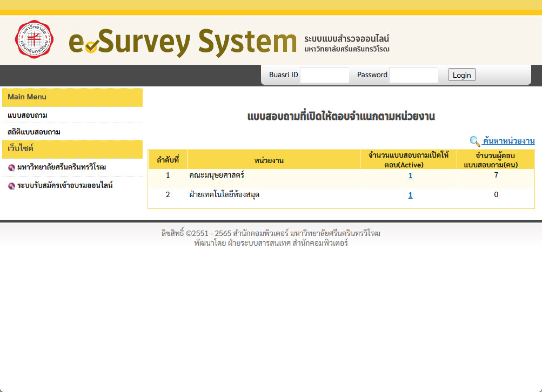Click purple bullet icon beside ระบบรับสมัครเข้าอบรมออนไลน์
The height and width of the screenshot is (392, 542).
coord(11,186)
